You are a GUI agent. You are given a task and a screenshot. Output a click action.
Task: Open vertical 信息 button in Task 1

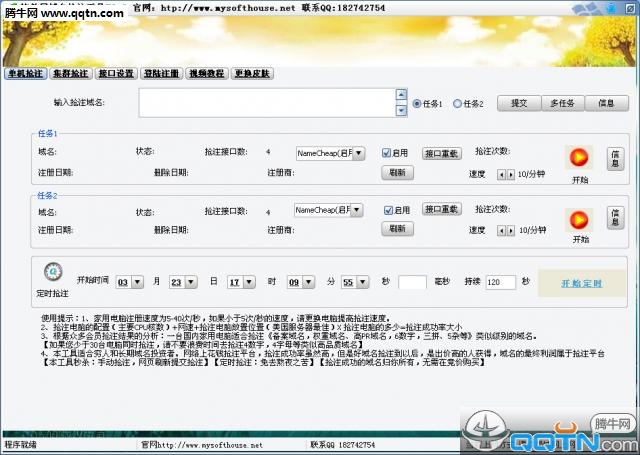[x=616, y=159]
